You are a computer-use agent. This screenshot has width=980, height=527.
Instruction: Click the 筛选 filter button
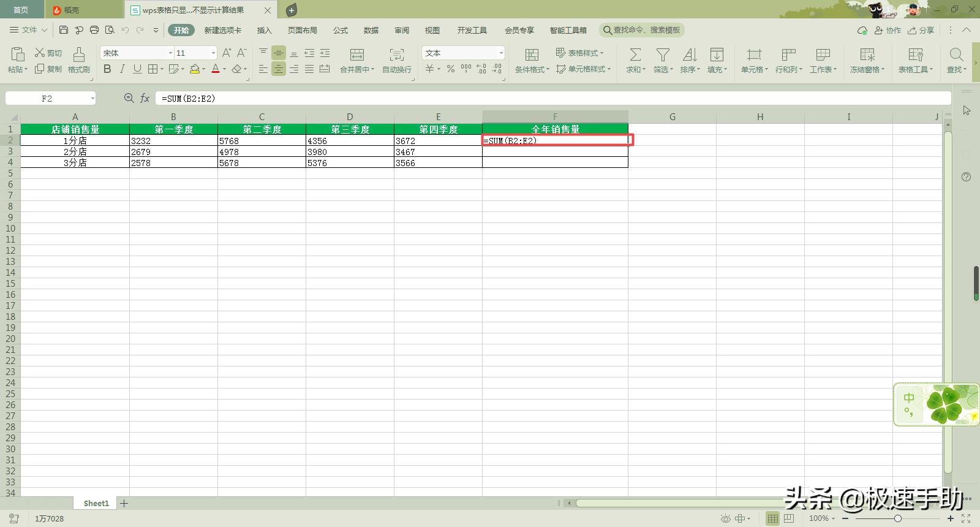pos(663,60)
